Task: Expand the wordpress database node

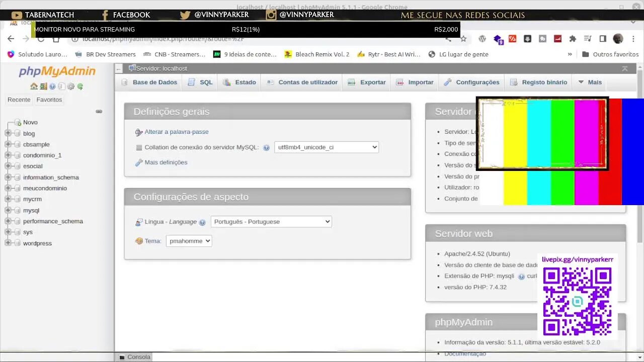Action: (8, 243)
